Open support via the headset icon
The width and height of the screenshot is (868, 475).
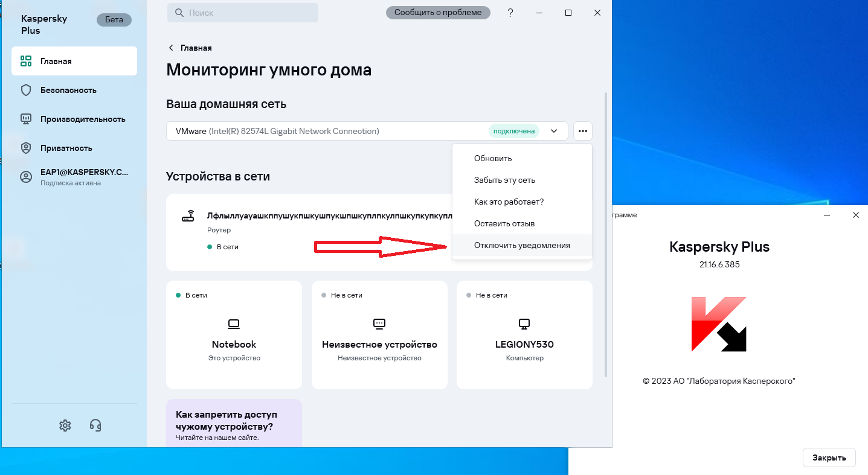coord(95,426)
